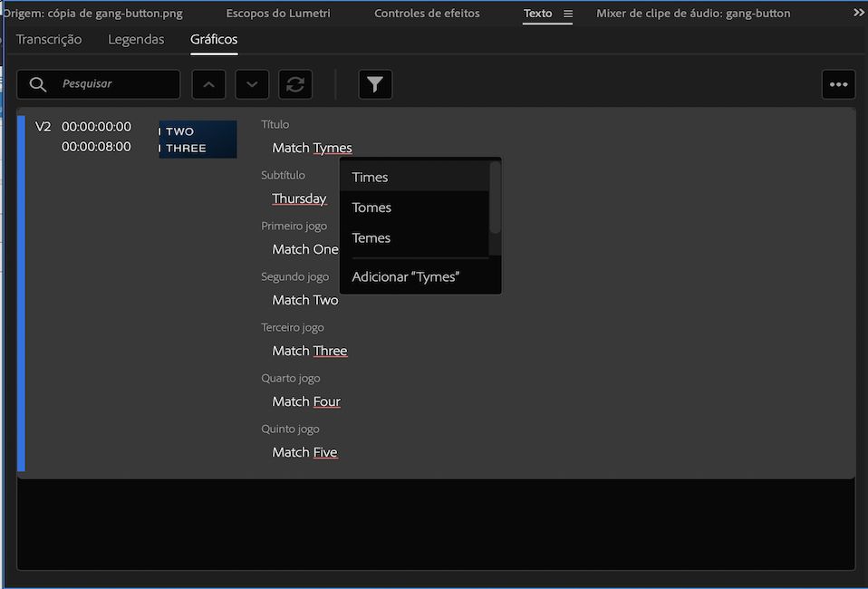
Task: Click the suggestions popup scrollbar
Action: pyautogui.click(x=495, y=198)
